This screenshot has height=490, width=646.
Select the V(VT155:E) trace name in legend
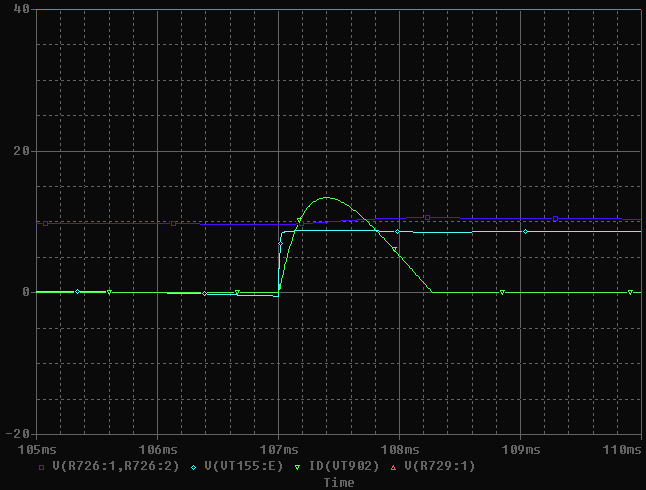[x=244, y=467]
